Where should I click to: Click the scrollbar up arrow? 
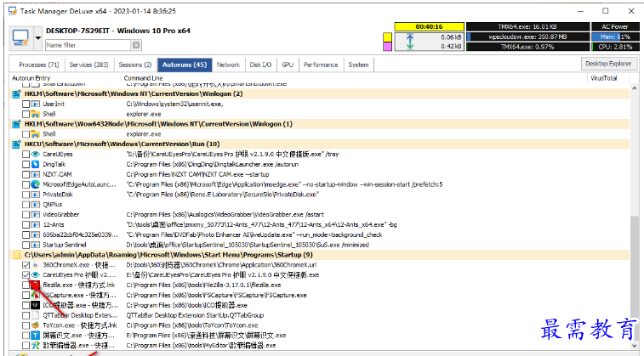pyautogui.click(x=634, y=88)
